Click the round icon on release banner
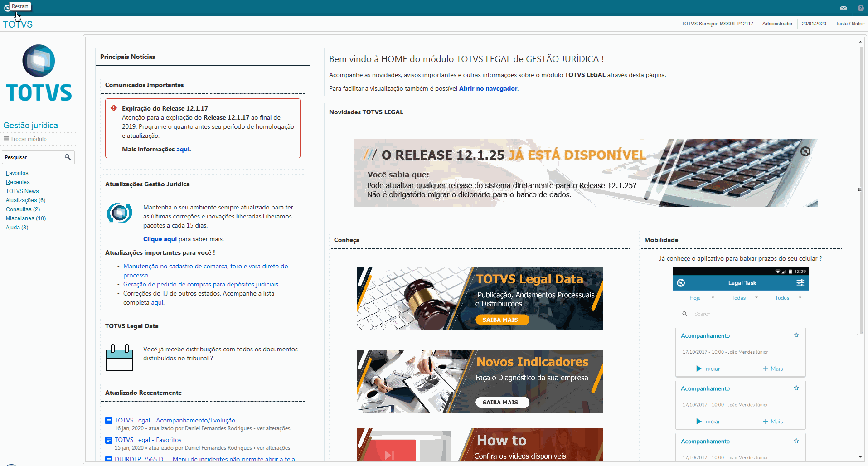The height and width of the screenshot is (466, 868). (805, 151)
